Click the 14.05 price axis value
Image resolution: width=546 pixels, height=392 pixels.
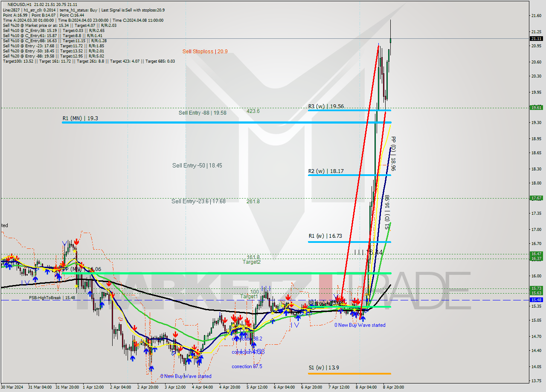coord(536,366)
